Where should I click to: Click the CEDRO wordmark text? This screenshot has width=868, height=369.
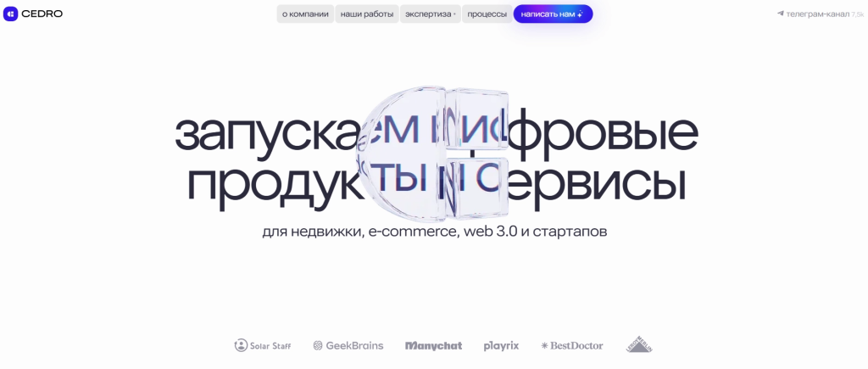(x=42, y=14)
